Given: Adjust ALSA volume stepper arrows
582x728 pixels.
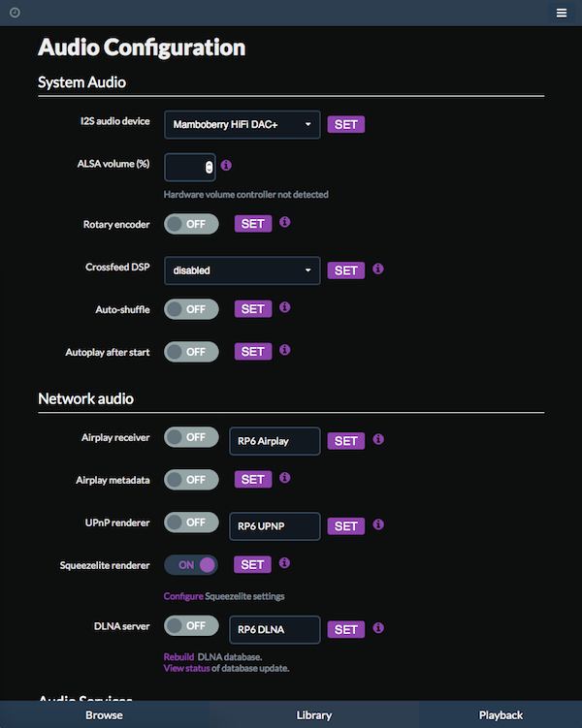Looking at the screenshot, I should pos(209,167).
